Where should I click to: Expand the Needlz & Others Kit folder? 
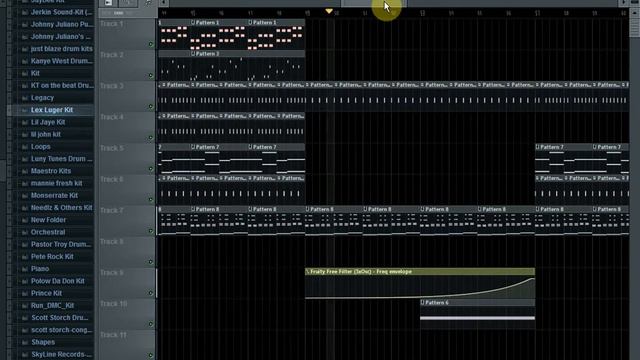pos(62,208)
